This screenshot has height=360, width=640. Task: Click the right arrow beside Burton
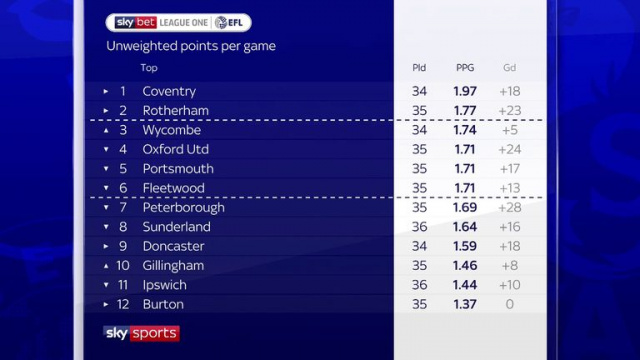coord(106,304)
